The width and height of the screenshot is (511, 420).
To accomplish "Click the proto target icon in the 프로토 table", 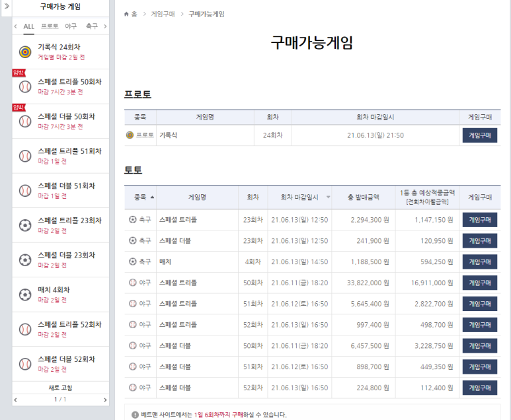I will coord(130,135).
